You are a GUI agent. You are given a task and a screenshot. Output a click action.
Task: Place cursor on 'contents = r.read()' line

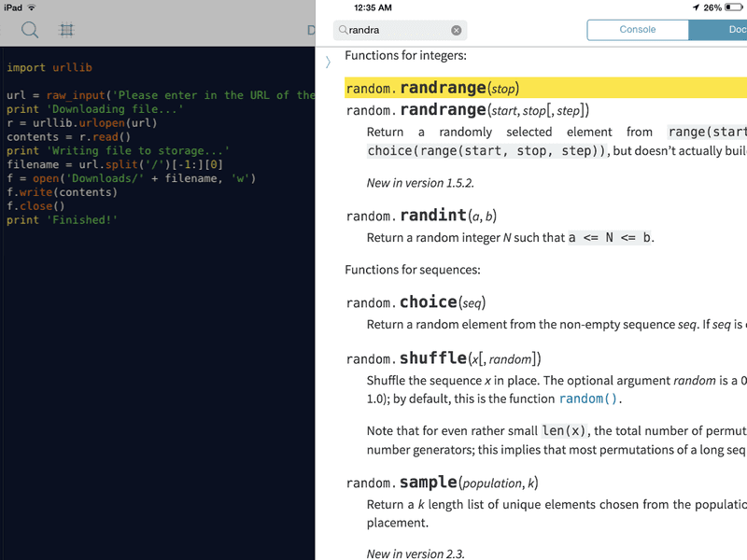point(68,136)
